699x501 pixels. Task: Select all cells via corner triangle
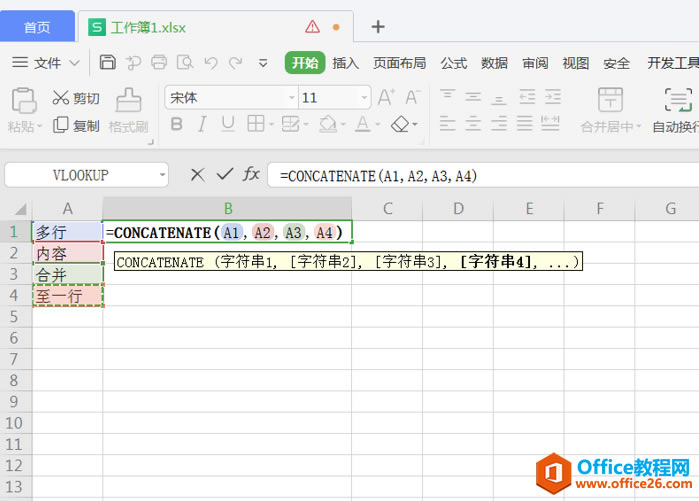point(21,209)
